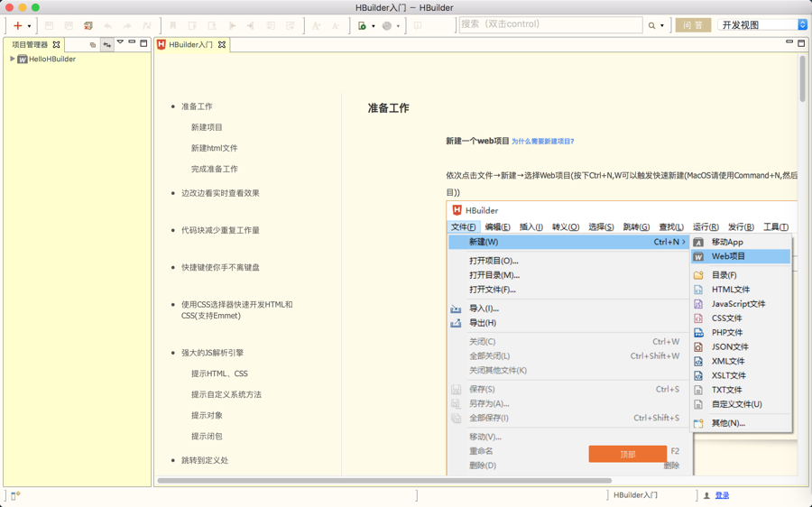
Task: Click the magnifier search icon
Action: [x=652, y=25]
